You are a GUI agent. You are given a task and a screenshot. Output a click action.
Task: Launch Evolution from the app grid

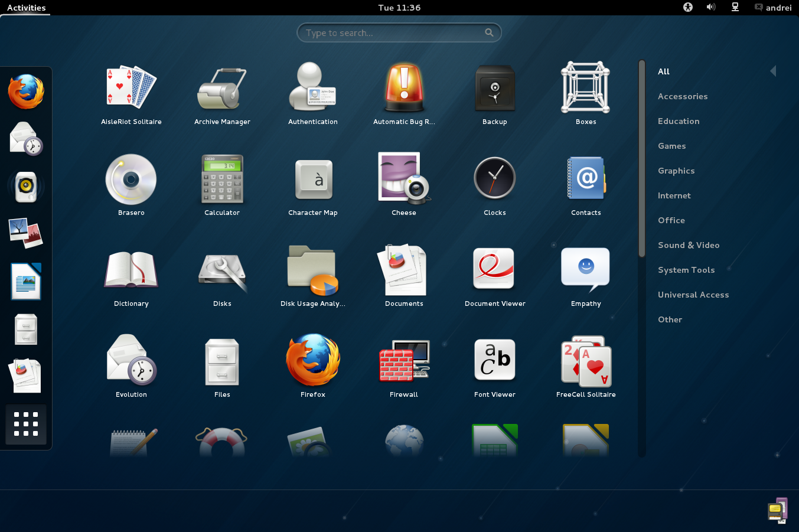(x=131, y=366)
